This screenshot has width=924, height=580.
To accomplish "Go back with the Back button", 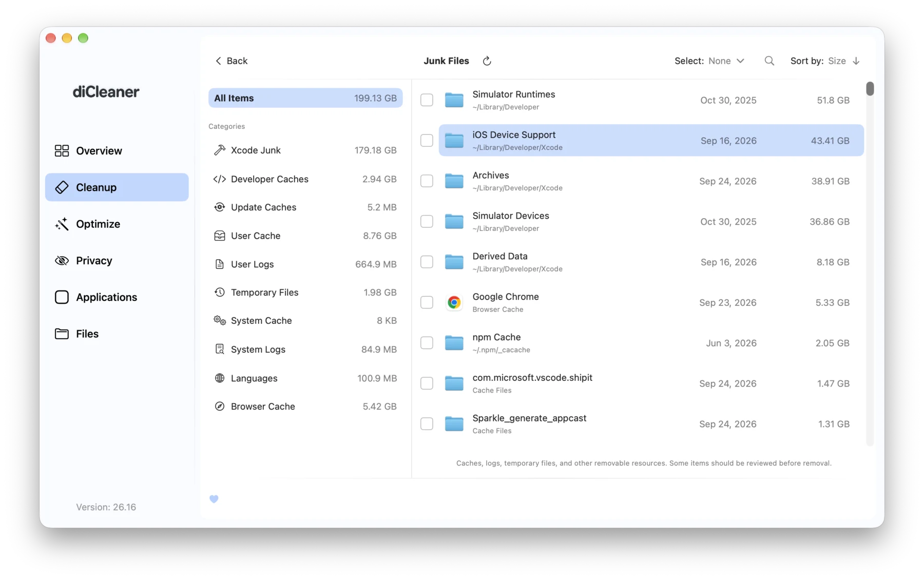I will click(x=231, y=61).
